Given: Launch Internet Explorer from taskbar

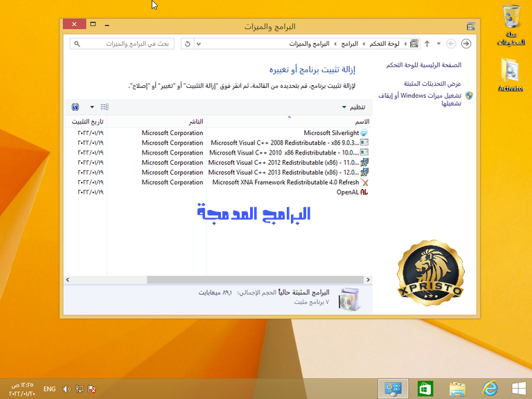Looking at the screenshot, I should pyautogui.click(x=490, y=389).
